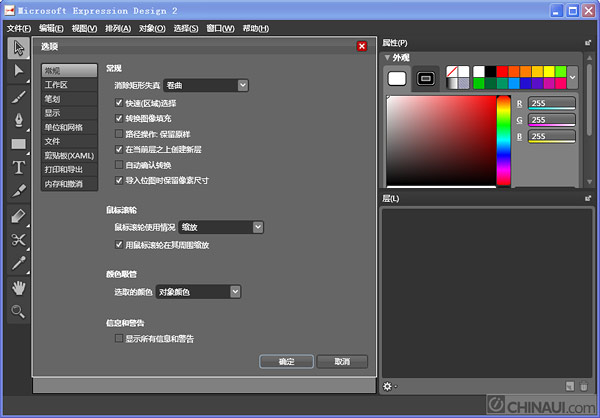Open the 排列(A) menu
Viewport: 600px width, 418px height.
click(x=118, y=28)
